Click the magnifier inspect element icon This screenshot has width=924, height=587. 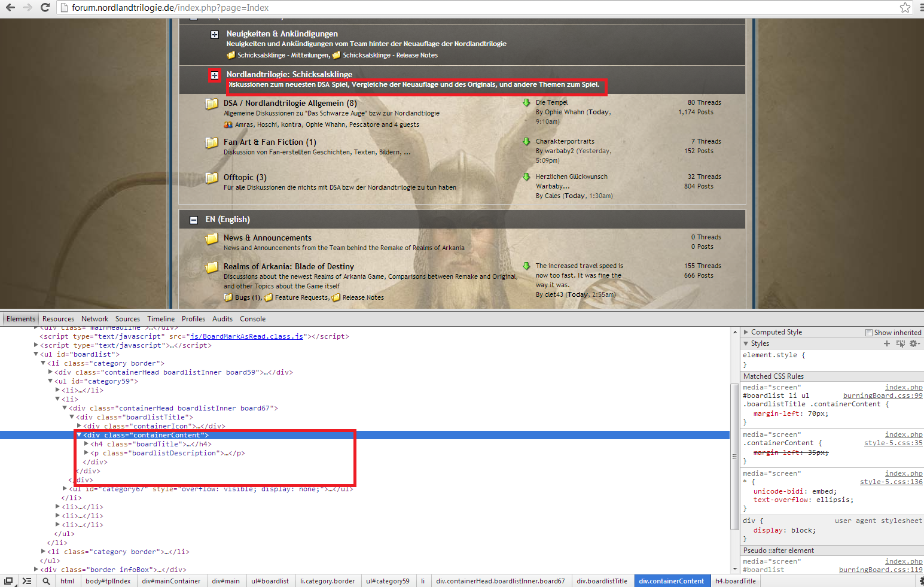[x=46, y=581]
